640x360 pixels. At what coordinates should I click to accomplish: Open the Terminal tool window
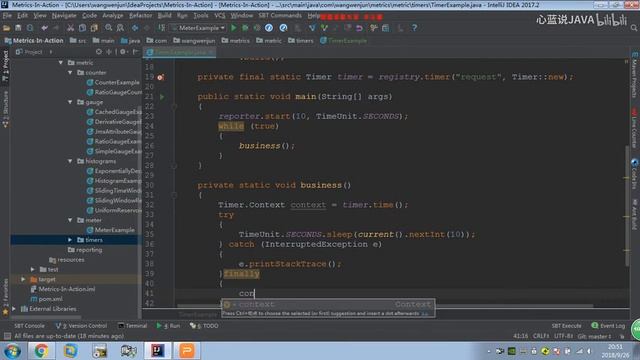point(132,326)
